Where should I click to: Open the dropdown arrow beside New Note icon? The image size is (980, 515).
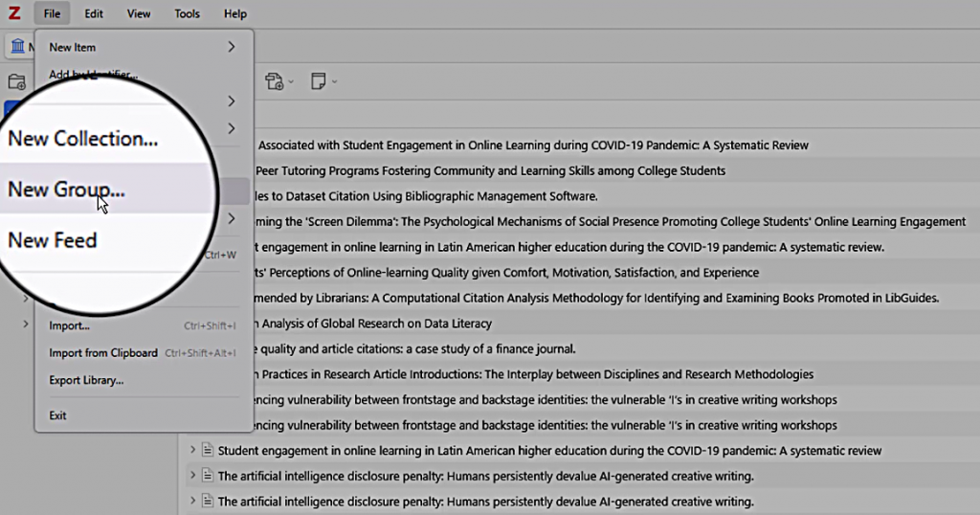pyautogui.click(x=334, y=82)
